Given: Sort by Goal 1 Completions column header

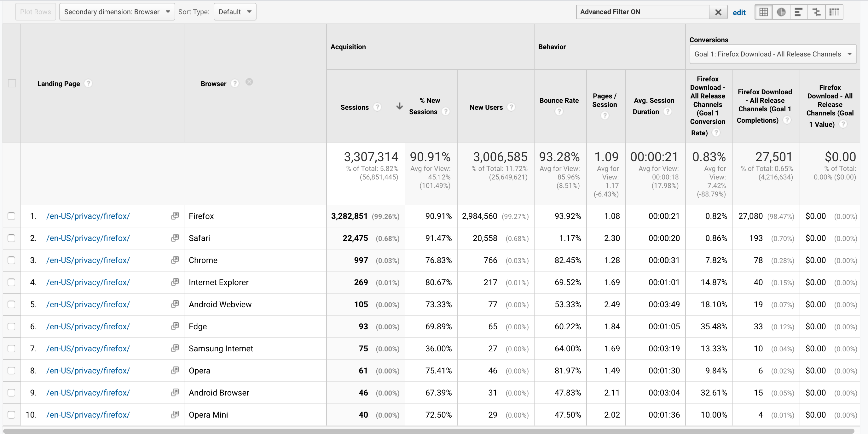Looking at the screenshot, I should 765,106.
